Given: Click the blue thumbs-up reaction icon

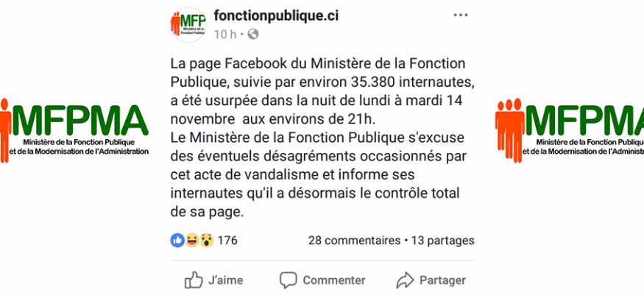Looking at the screenshot, I should pos(177,241).
